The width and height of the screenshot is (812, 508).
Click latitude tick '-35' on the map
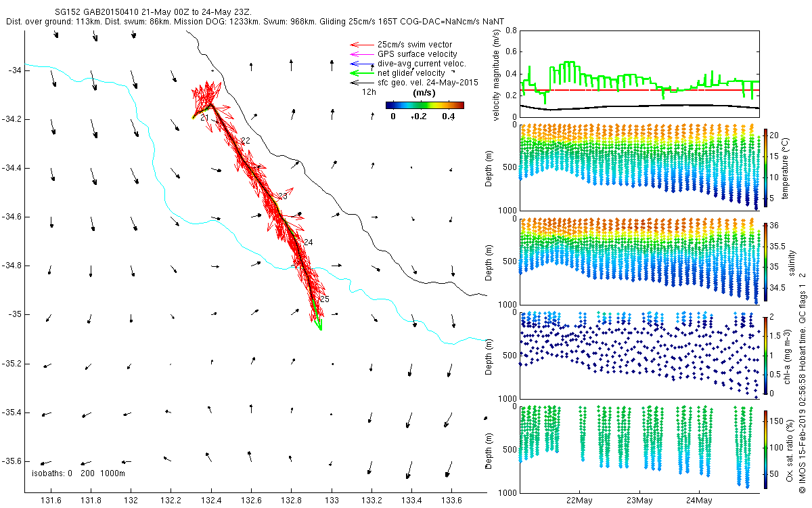click(15, 315)
